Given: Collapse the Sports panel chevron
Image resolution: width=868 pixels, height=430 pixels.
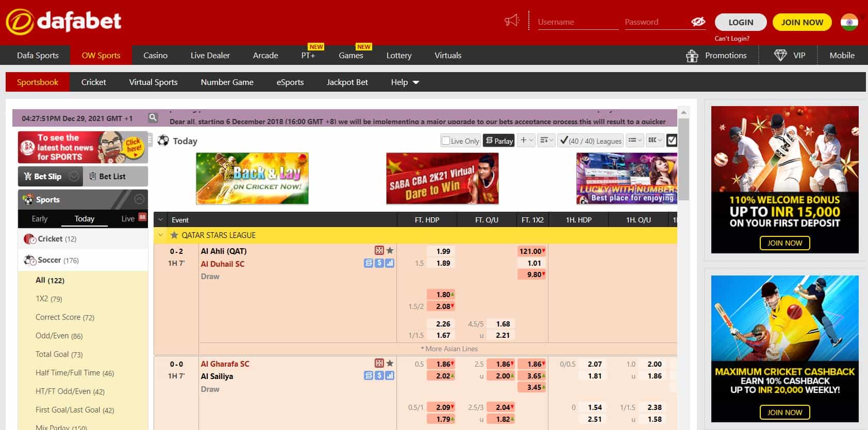Looking at the screenshot, I should [139, 199].
